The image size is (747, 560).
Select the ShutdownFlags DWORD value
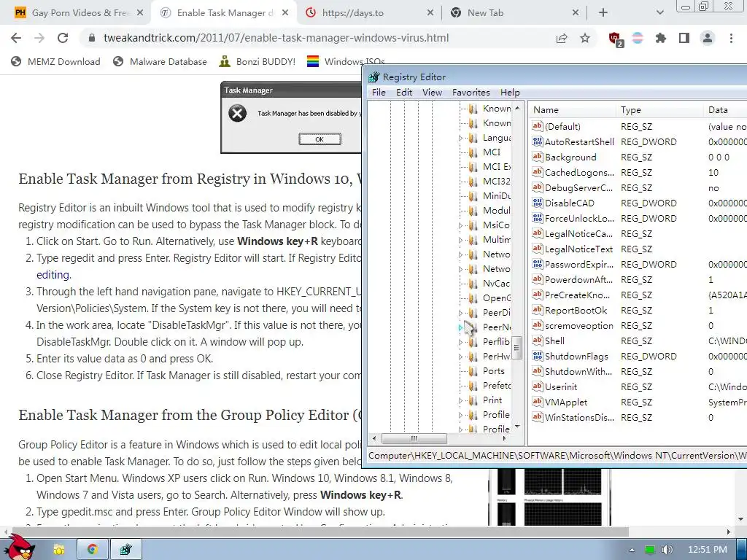(576, 356)
